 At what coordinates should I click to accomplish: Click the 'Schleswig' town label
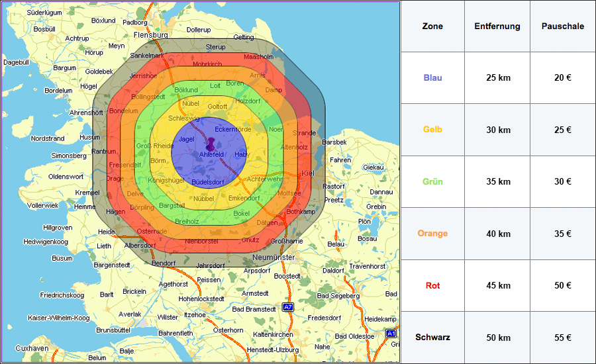[x=183, y=118]
